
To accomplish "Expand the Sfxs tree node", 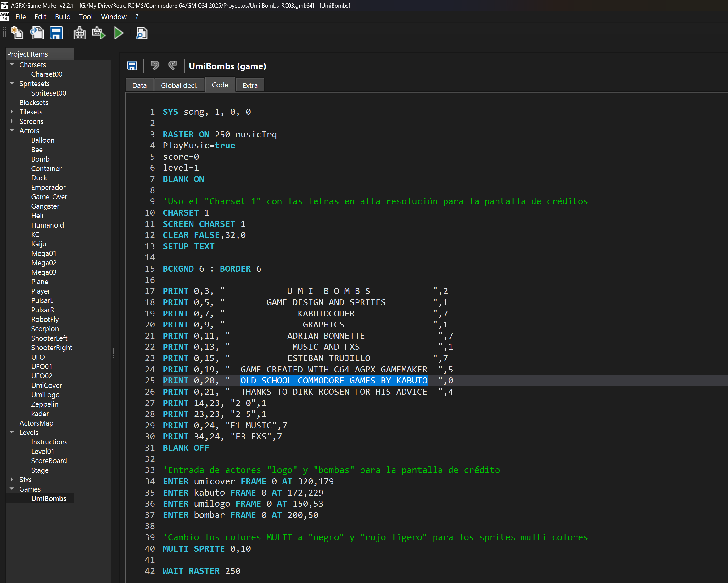I will [12, 479].
